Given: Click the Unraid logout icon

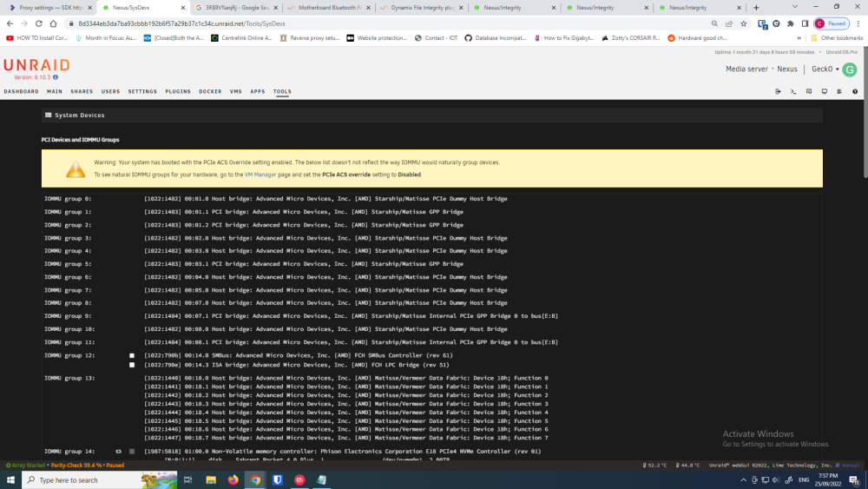Looking at the screenshot, I should coord(778,91).
